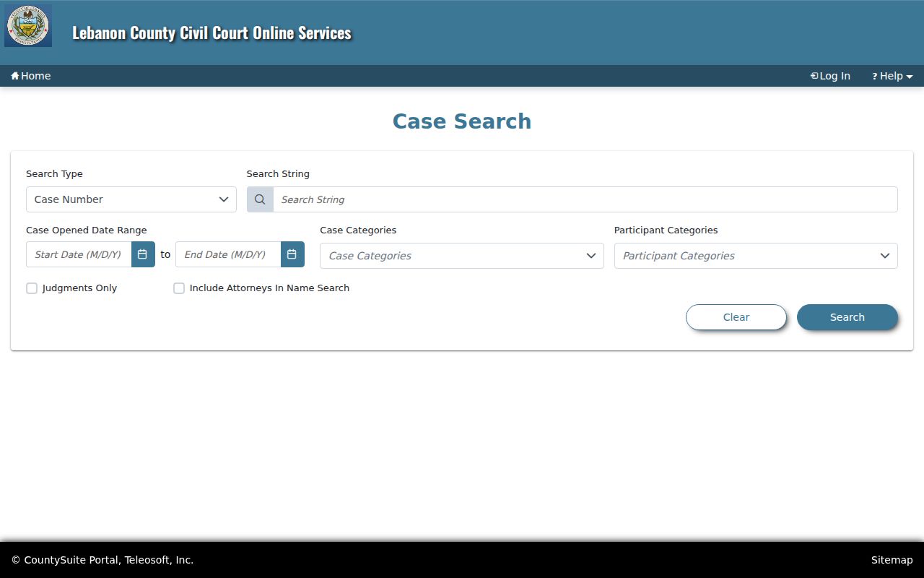Click Lebanon County Civil Court Online Services title

point(212,33)
